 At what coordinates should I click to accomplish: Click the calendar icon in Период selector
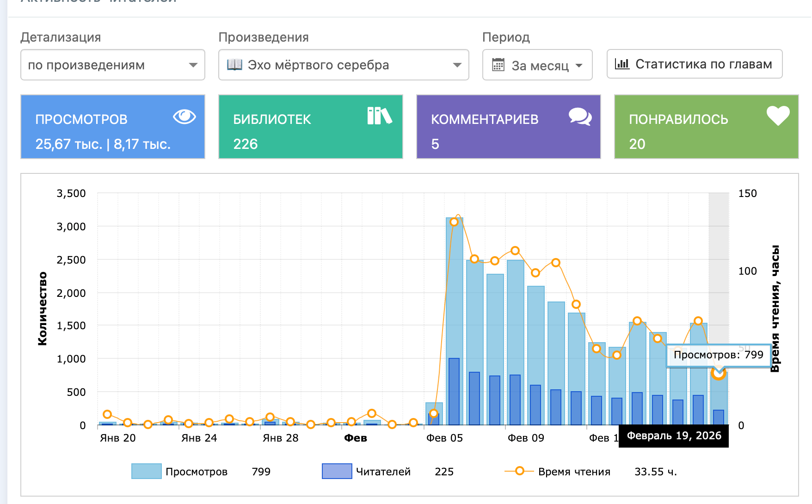pyautogui.click(x=498, y=65)
